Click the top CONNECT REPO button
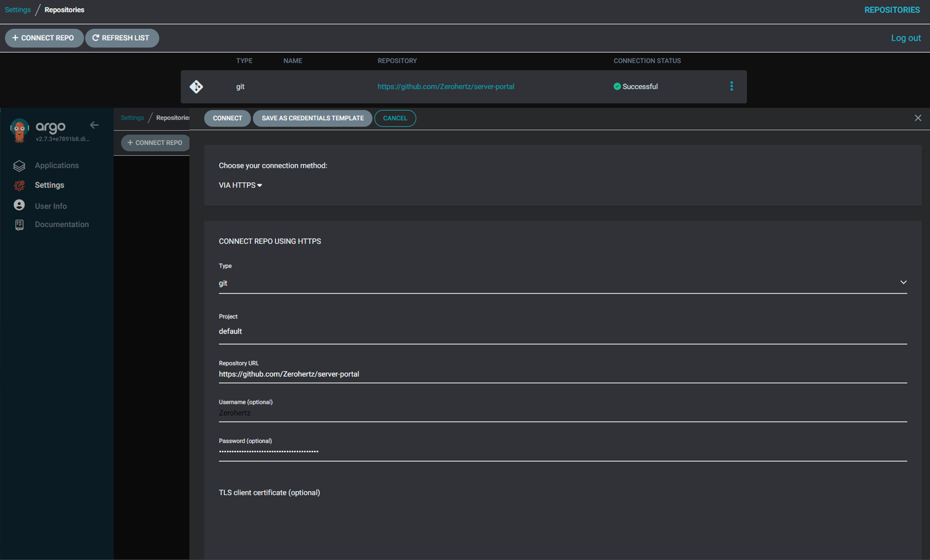 (x=44, y=38)
